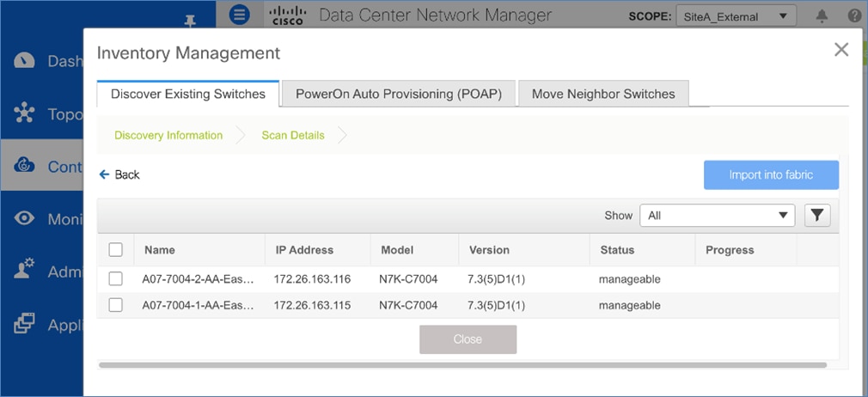Click N7K-C7004 model in the 172.26.163.116 row
The height and width of the screenshot is (397, 868).
tap(408, 279)
